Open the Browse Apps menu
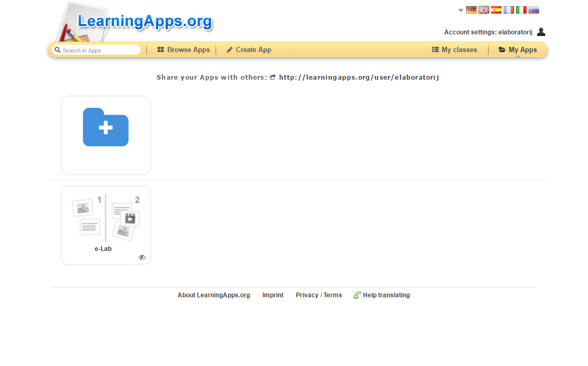The height and width of the screenshot is (366, 588). [x=183, y=50]
